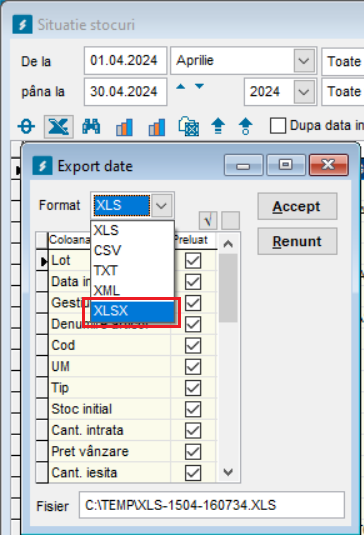Toggle the Data row's Preluat checkbox
This screenshot has height=535, width=364.
click(x=193, y=282)
